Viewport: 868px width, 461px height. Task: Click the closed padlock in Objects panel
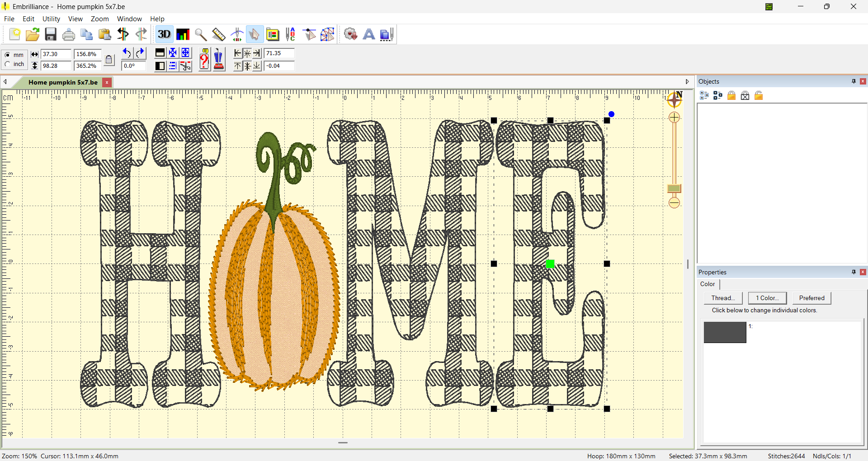coord(731,95)
